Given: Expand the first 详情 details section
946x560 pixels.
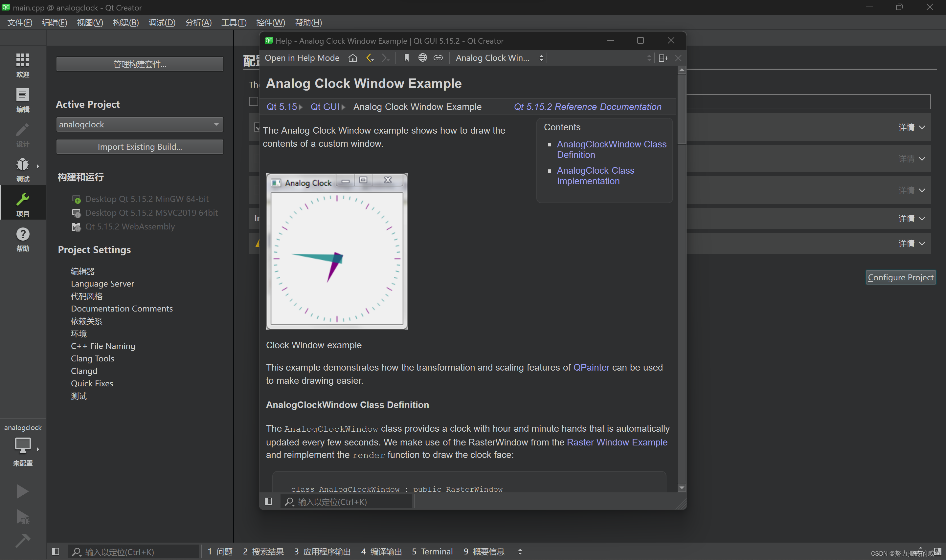Looking at the screenshot, I should 911,127.
